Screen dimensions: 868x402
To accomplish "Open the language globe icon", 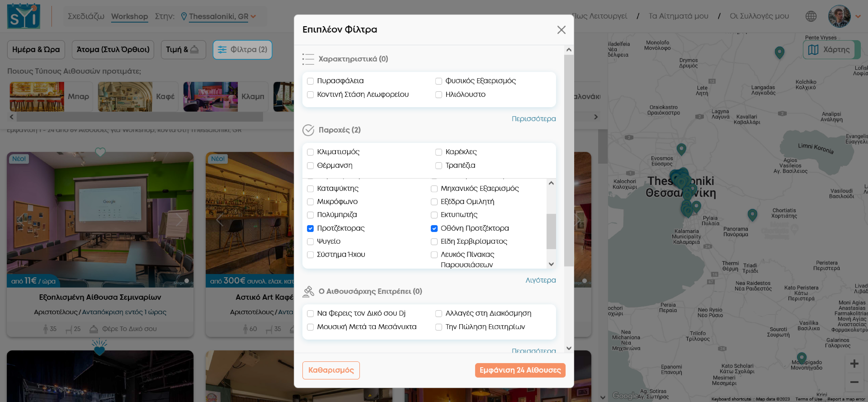I will 811,16.
